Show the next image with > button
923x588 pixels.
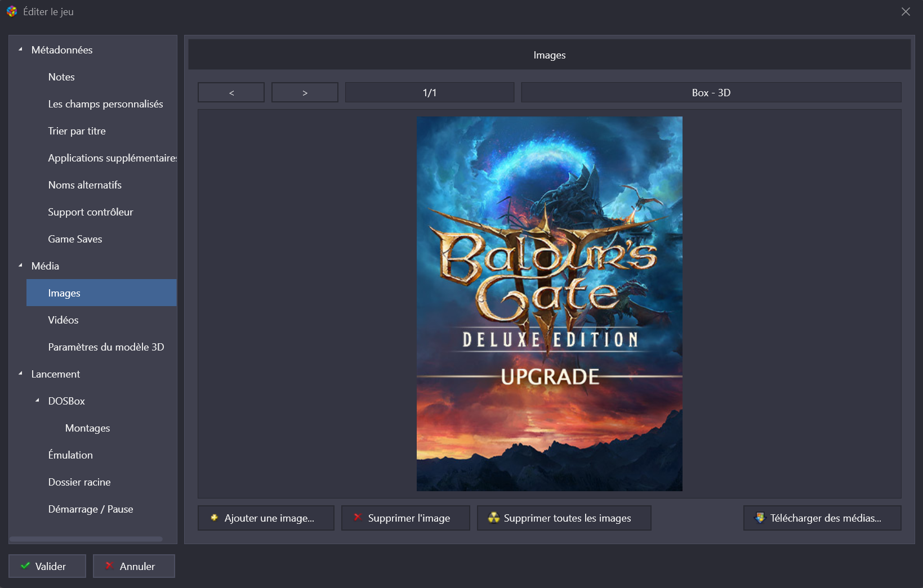click(x=305, y=92)
